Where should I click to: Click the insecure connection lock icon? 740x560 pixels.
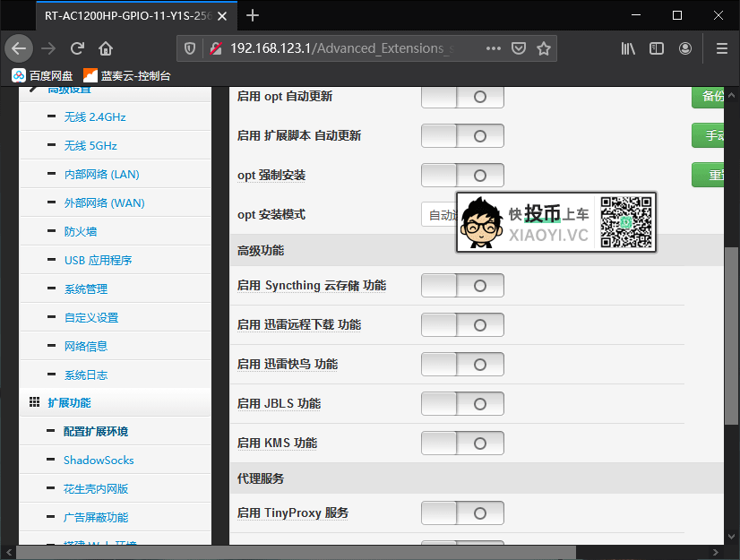click(216, 48)
